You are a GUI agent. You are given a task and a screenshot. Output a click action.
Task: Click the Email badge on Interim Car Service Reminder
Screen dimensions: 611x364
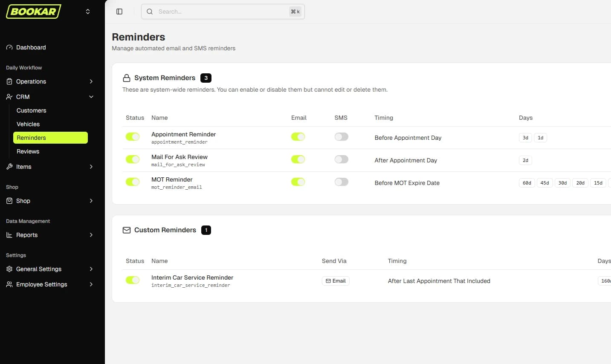click(x=336, y=280)
